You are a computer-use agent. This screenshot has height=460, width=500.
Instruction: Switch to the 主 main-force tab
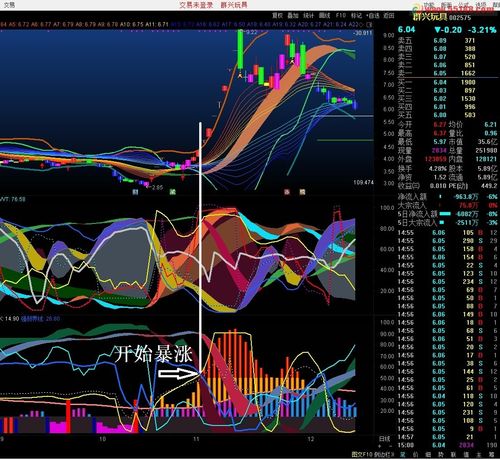pos(479,454)
